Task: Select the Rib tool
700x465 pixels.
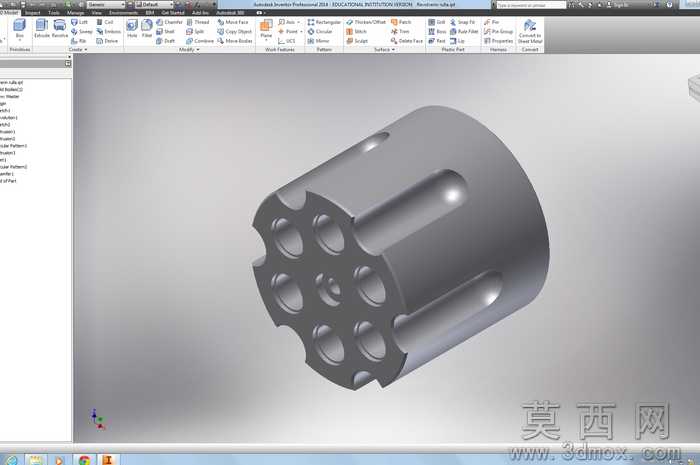Action: pyautogui.click(x=79, y=41)
